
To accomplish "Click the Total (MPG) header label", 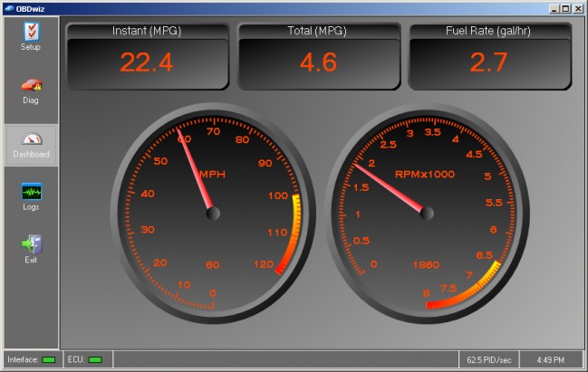I will click(x=317, y=31).
